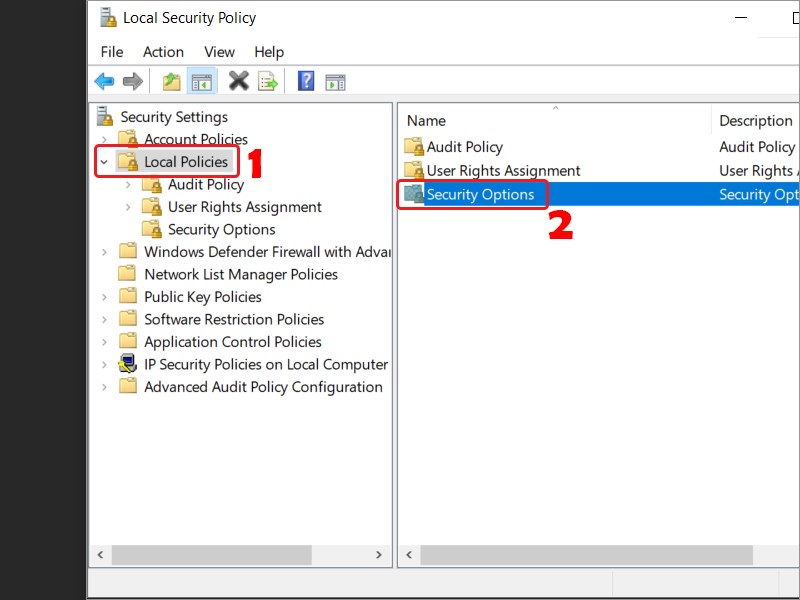Select Security Options text in the tree
The height and width of the screenshot is (600, 800).
[x=221, y=229]
